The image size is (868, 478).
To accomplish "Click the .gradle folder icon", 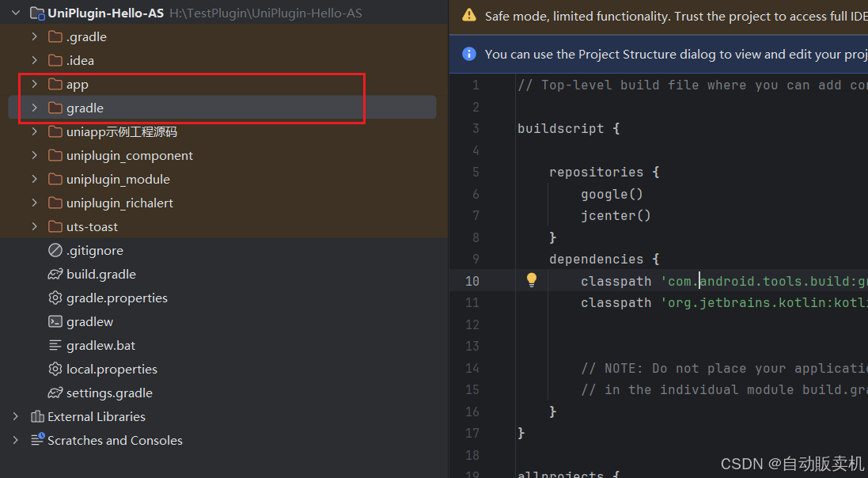I will click(55, 36).
